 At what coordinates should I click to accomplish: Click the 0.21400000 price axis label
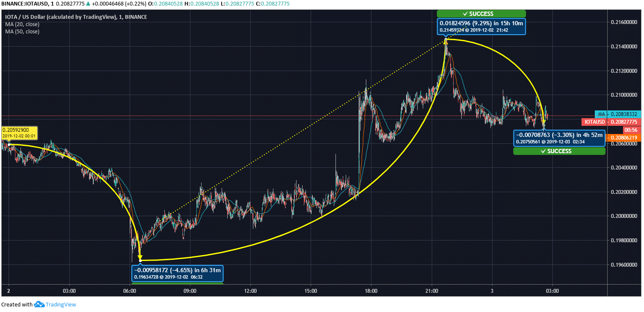(625, 46)
